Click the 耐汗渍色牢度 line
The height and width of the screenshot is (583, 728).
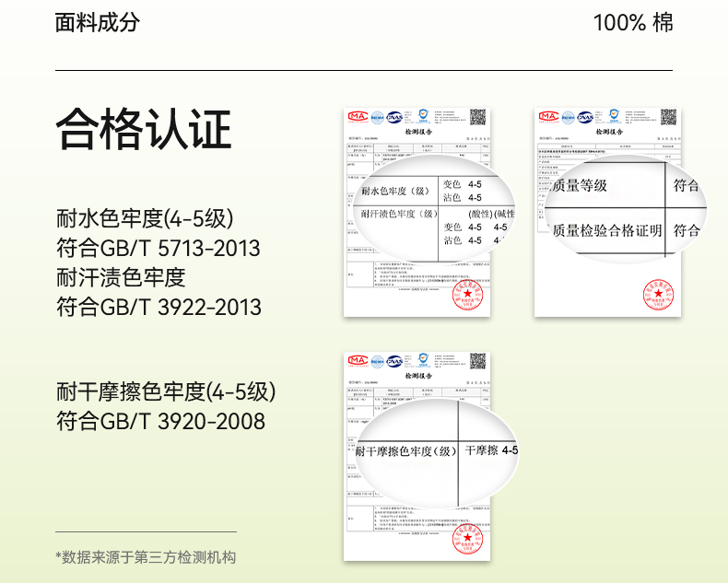pyautogui.click(x=121, y=277)
